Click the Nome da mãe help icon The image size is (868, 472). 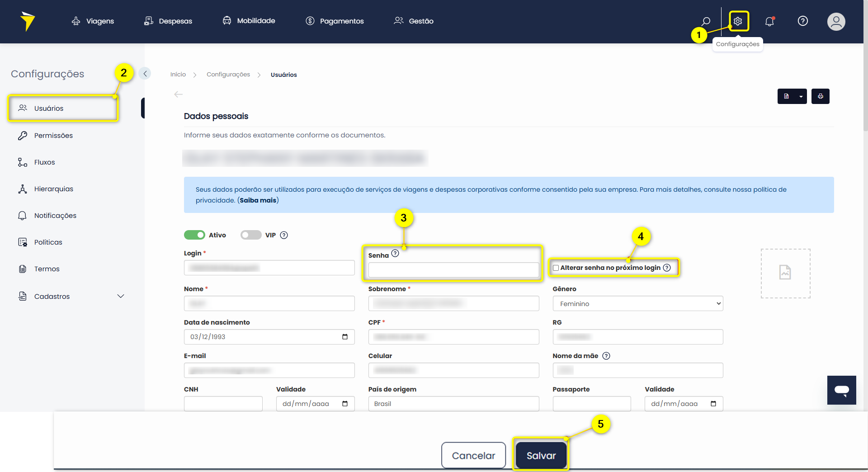[x=607, y=356]
